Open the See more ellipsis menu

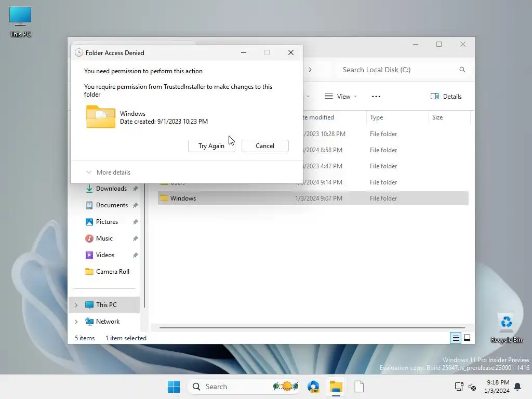tap(376, 96)
